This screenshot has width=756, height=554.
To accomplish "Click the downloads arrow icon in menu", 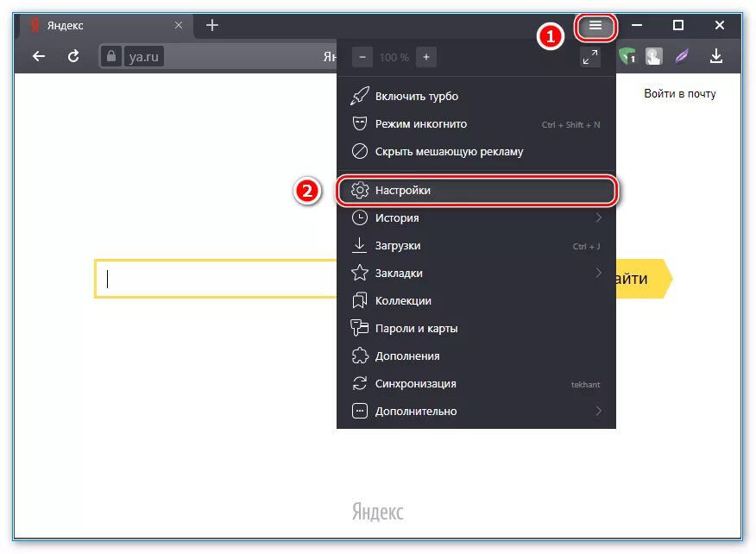I will point(359,245).
